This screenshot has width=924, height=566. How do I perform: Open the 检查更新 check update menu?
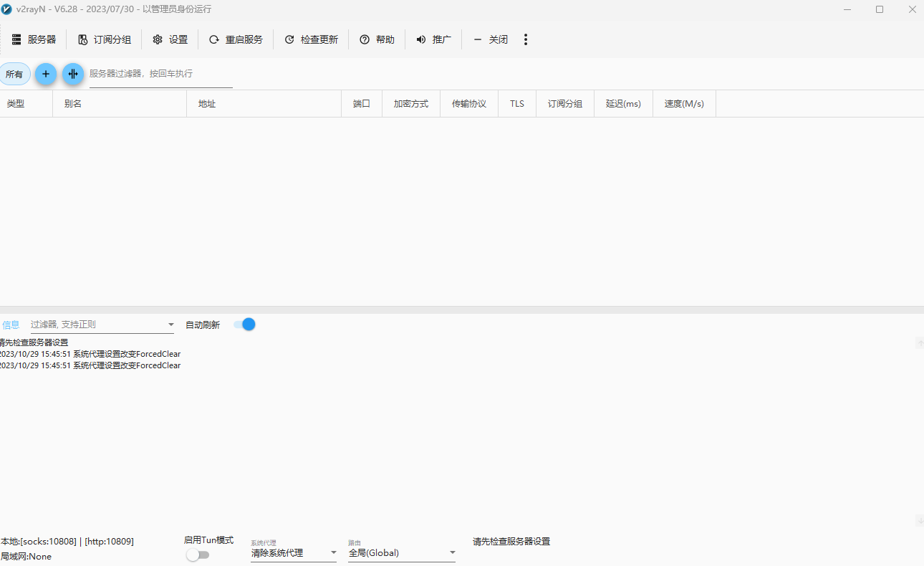tap(311, 39)
